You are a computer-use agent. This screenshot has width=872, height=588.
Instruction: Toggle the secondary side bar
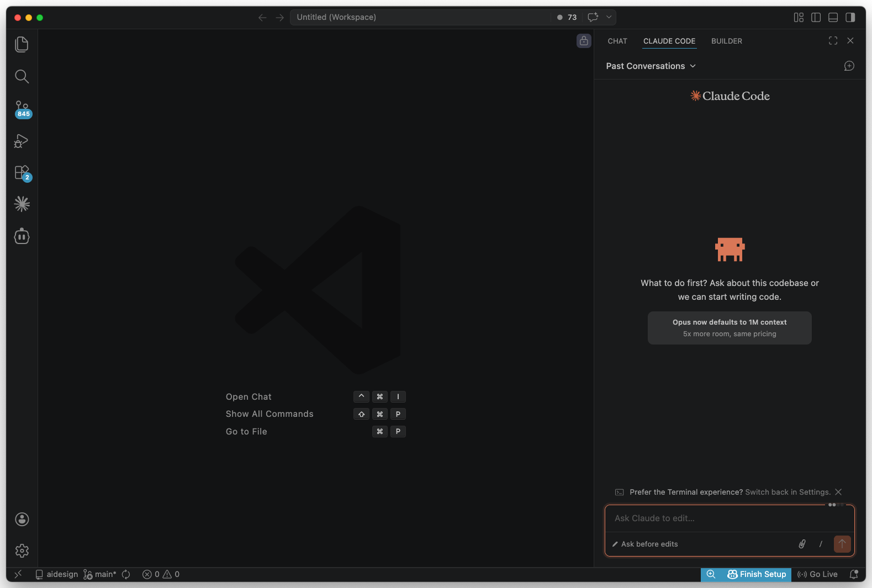click(x=850, y=17)
